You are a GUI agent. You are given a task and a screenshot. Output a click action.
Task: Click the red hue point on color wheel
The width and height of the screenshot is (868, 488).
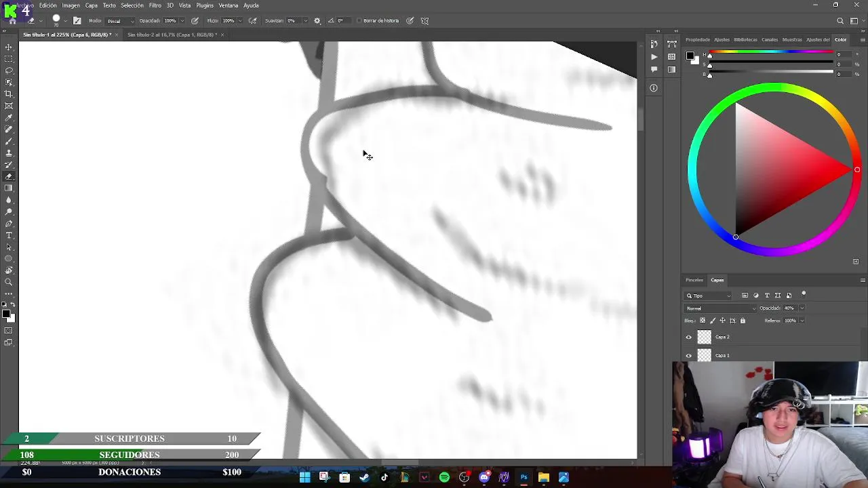point(857,170)
